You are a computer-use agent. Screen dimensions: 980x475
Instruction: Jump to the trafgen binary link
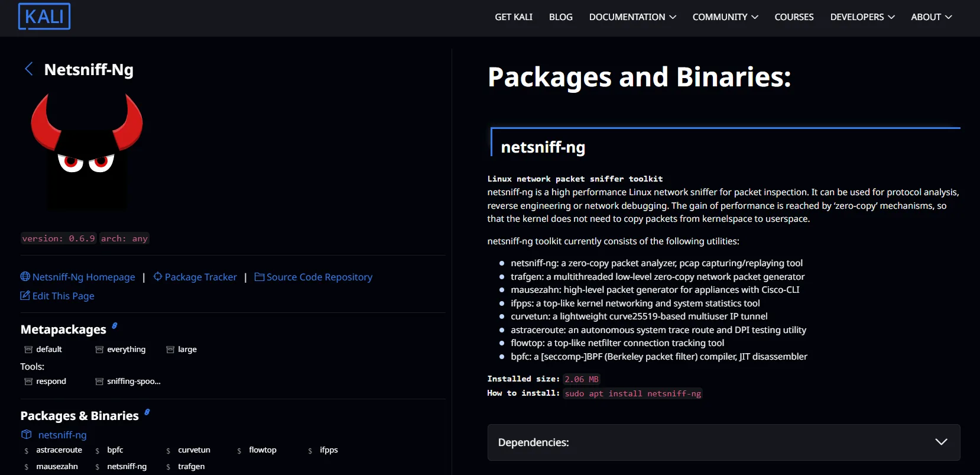click(191, 466)
